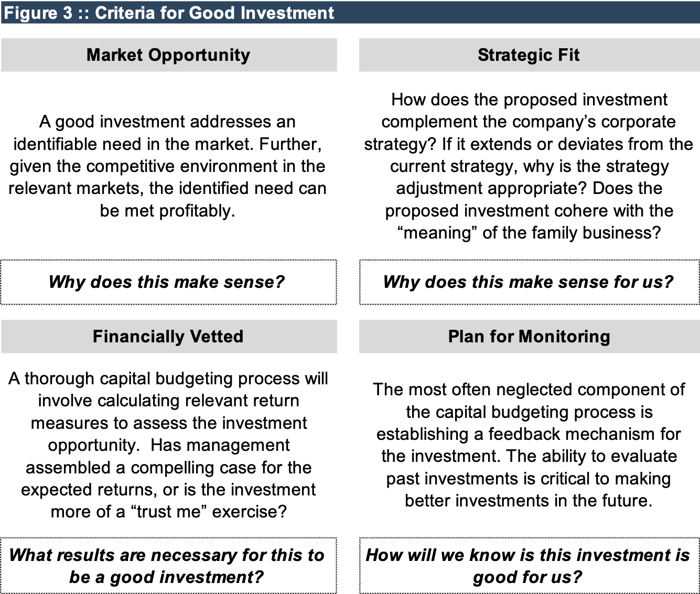This screenshot has height=594, width=700.
Task: Click black content area under Strategic Fit
Action: click(x=529, y=165)
